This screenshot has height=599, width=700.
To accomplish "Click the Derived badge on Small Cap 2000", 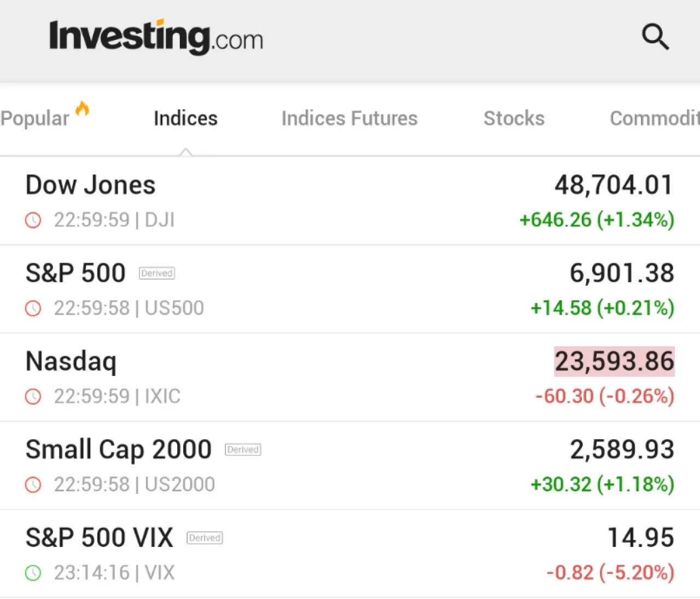I will (x=242, y=449).
